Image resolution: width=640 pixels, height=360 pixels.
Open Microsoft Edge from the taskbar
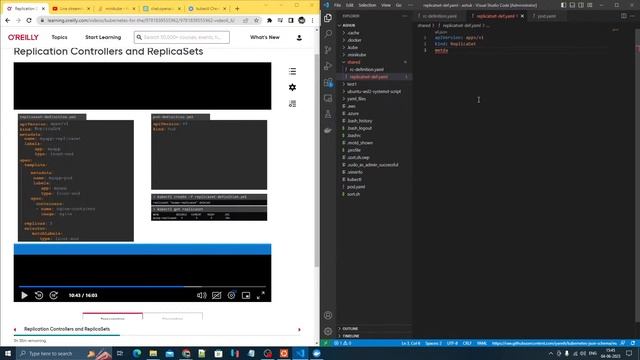(x=137, y=353)
